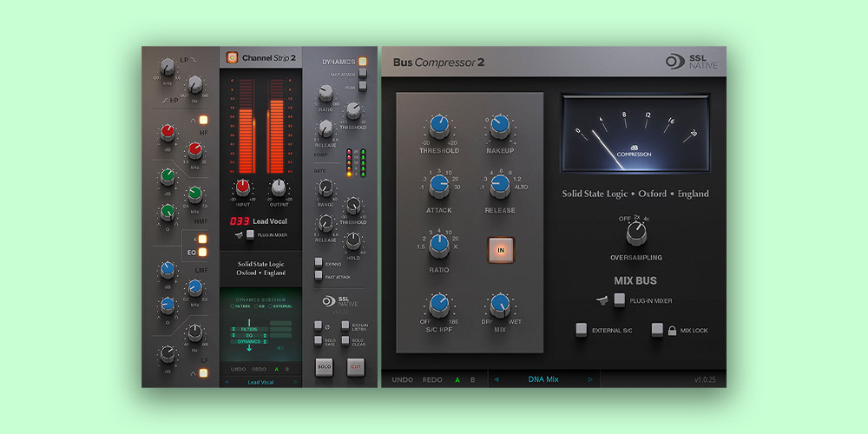
Task: Select preset slot A in Bus Compressor
Action: [x=457, y=380]
